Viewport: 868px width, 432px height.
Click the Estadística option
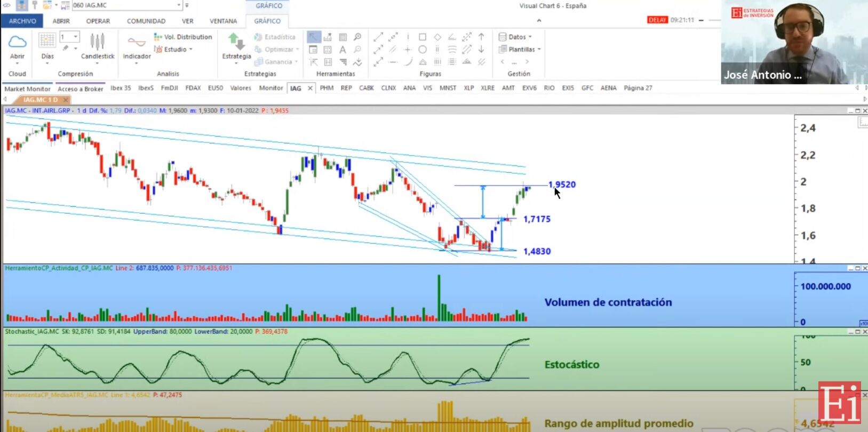(x=275, y=37)
